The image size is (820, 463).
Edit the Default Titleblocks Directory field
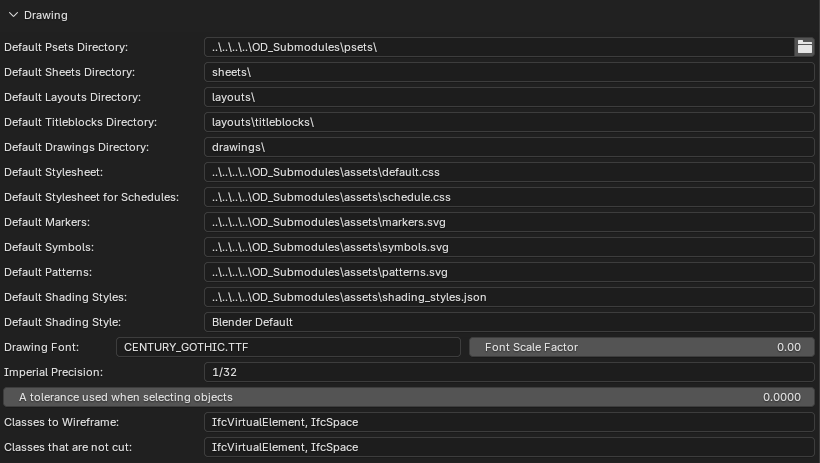pyautogui.click(x=509, y=122)
